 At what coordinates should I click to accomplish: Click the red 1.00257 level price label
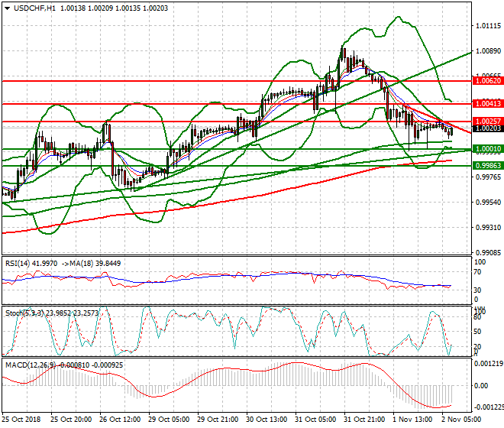click(488, 122)
